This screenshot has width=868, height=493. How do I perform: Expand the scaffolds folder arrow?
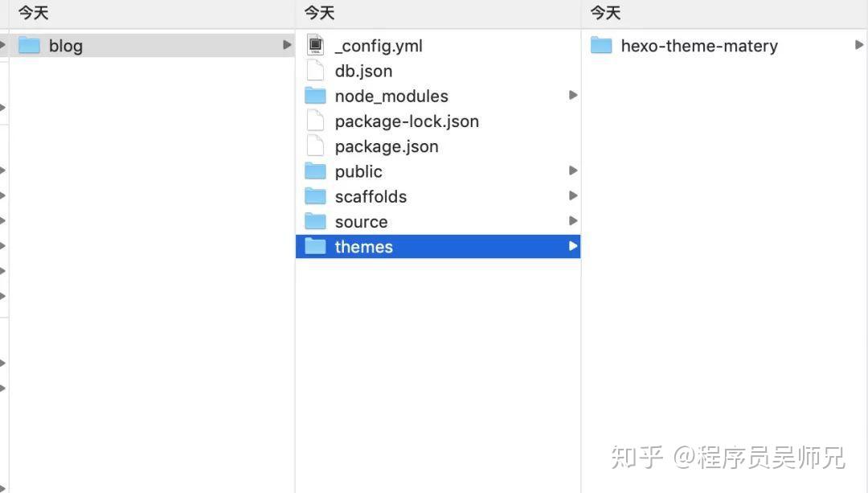[573, 196]
